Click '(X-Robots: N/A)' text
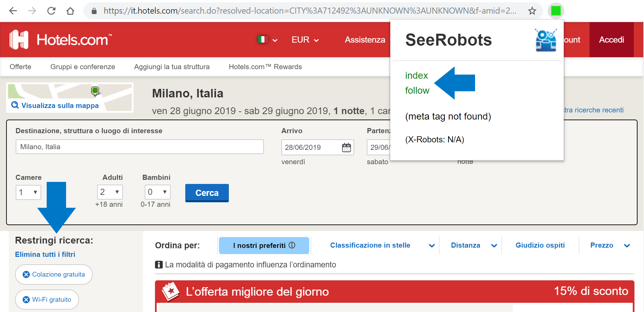Image resolution: width=644 pixels, height=312 pixels. point(435,140)
